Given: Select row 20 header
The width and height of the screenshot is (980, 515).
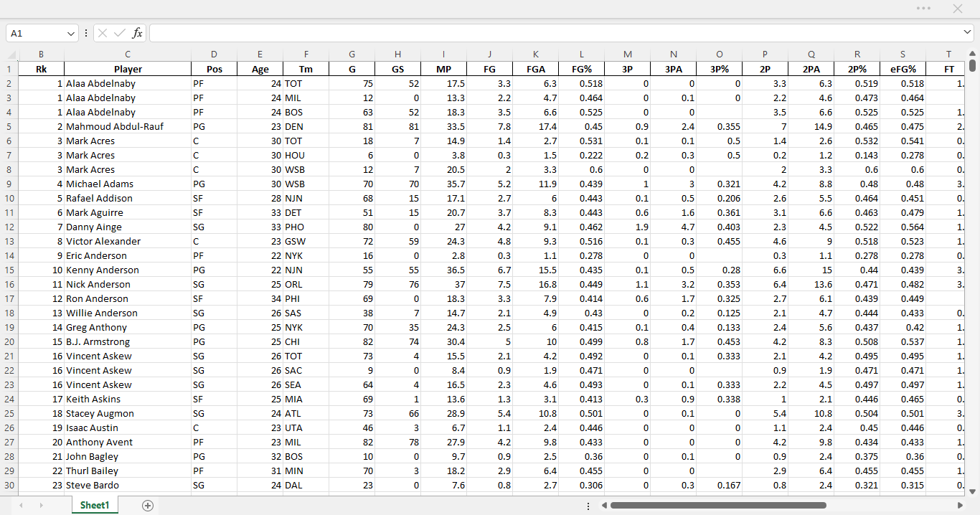Looking at the screenshot, I should [9, 341].
